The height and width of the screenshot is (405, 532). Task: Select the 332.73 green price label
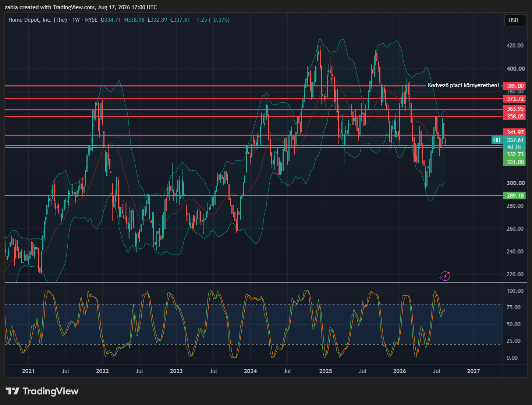(515, 154)
